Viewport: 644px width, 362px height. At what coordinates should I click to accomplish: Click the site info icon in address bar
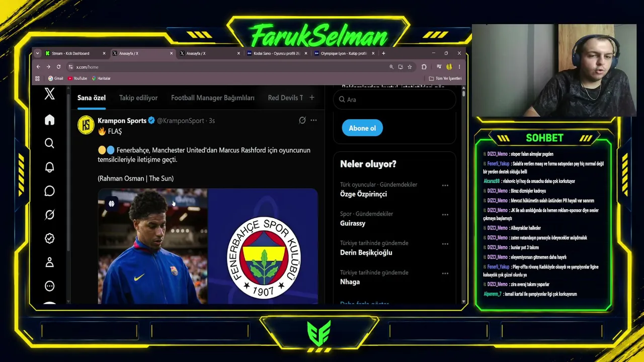pyautogui.click(x=71, y=67)
